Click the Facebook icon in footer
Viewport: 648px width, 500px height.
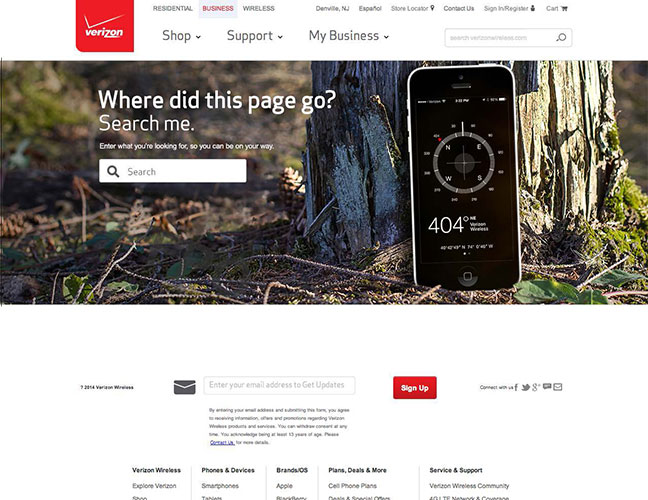click(516, 387)
